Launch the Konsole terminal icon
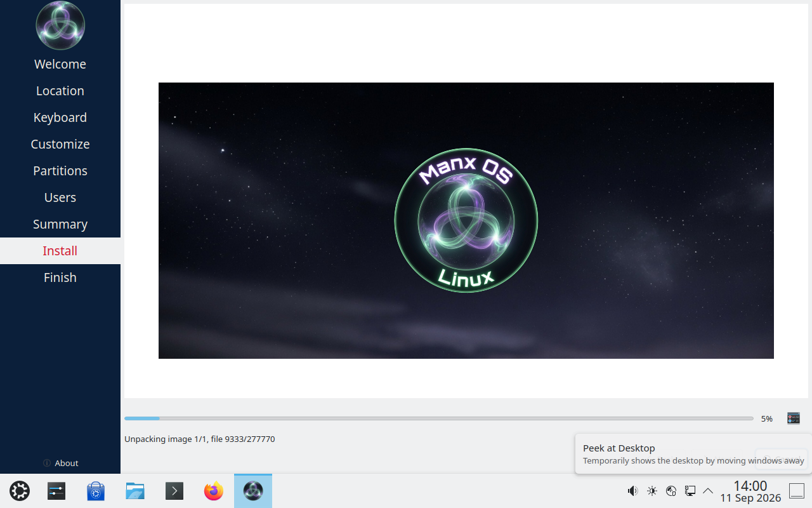This screenshot has width=812, height=508. pos(174,491)
